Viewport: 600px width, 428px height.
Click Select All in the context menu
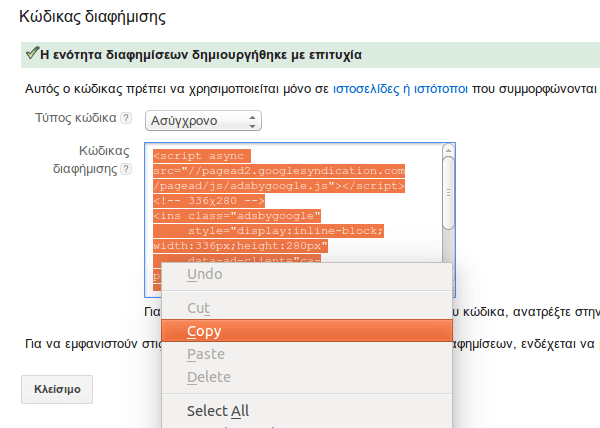point(307,411)
